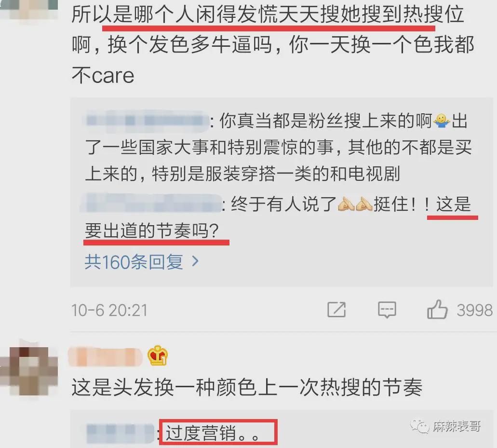Image resolution: width=497 pixels, height=448 pixels.
Task: Expand the 共160条回复 replies link
Action: click(141, 262)
